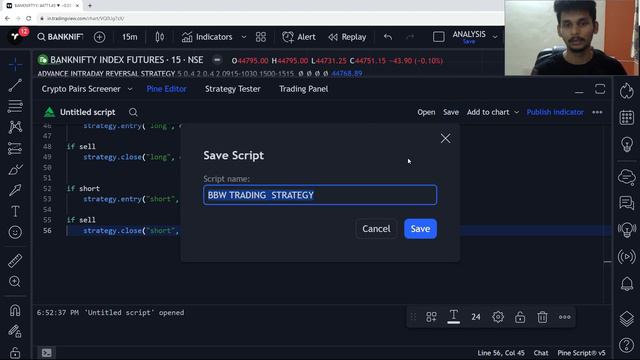Open the hotlists flame icon in right sidebar

pos(627,91)
